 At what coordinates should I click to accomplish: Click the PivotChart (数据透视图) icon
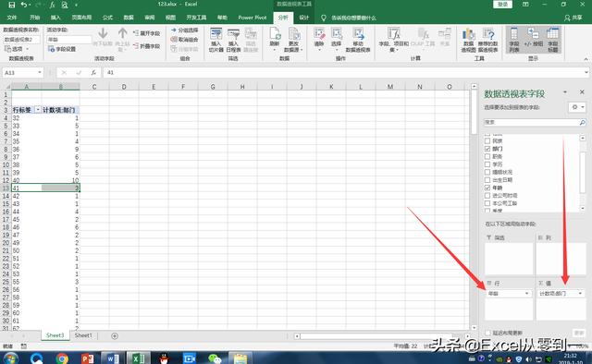pyautogui.click(x=469, y=40)
